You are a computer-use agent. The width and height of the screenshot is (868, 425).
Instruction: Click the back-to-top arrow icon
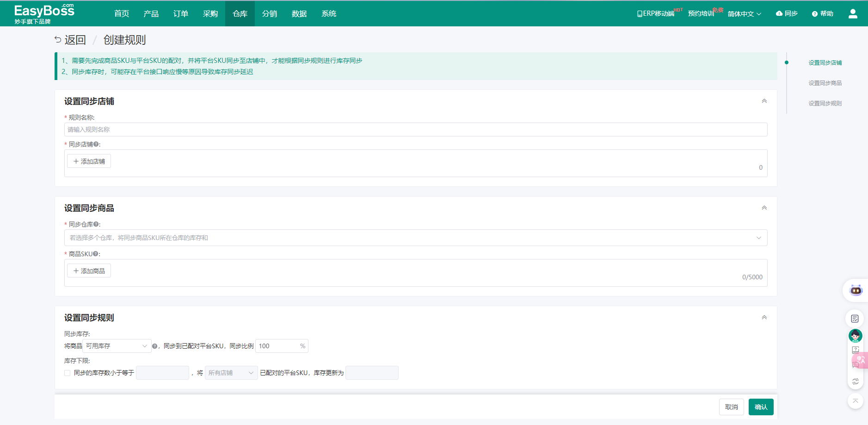(856, 401)
